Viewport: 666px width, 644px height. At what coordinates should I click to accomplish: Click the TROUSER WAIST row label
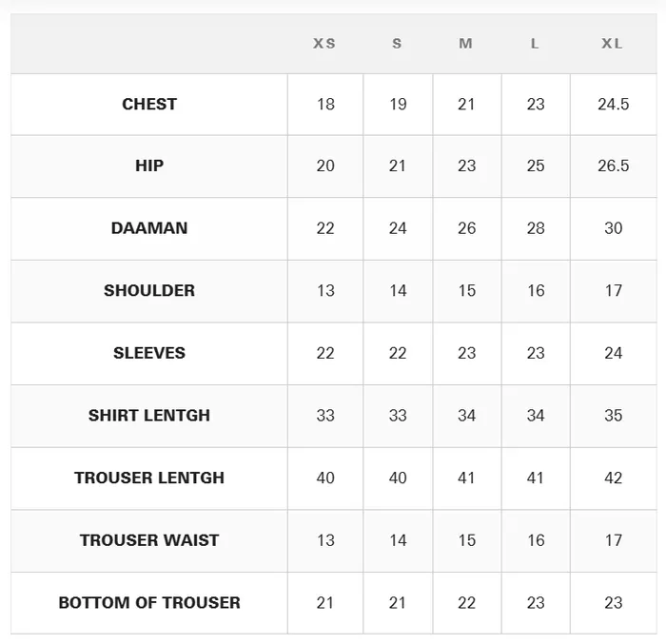[149, 540]
